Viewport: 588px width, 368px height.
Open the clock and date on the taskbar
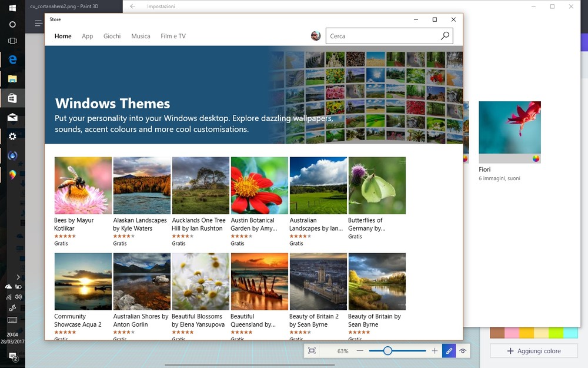point(12,338)
